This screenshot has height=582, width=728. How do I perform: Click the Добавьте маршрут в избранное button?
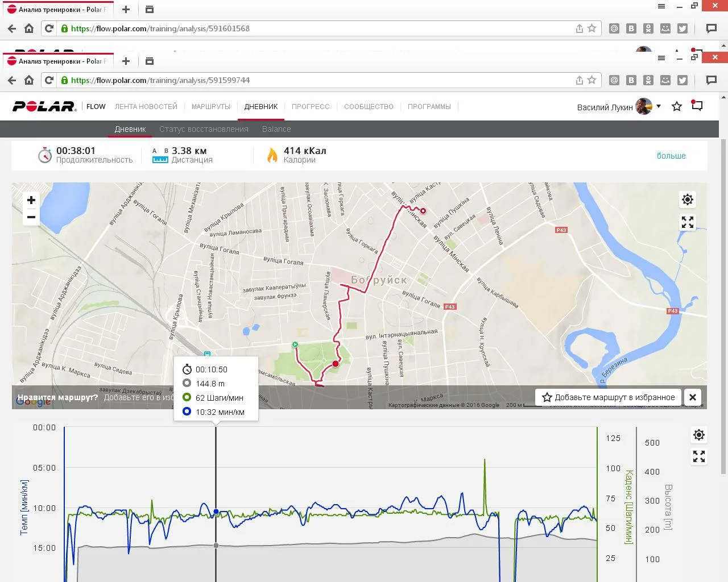click(609, 397)
